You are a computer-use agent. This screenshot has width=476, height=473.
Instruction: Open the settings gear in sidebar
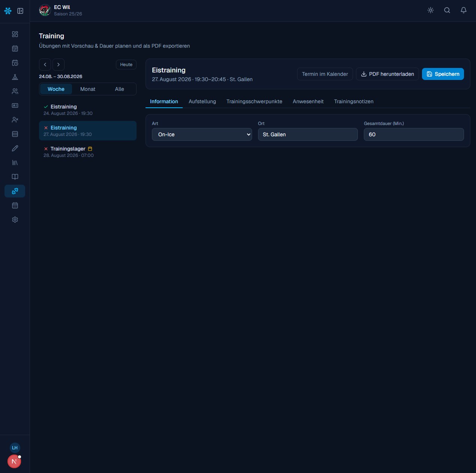point(15,220)
